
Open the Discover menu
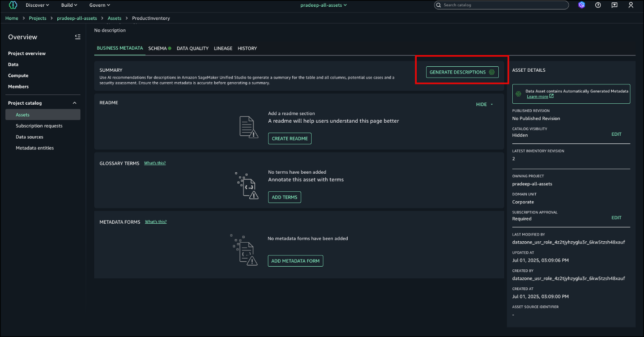click(x=37, y=5)
